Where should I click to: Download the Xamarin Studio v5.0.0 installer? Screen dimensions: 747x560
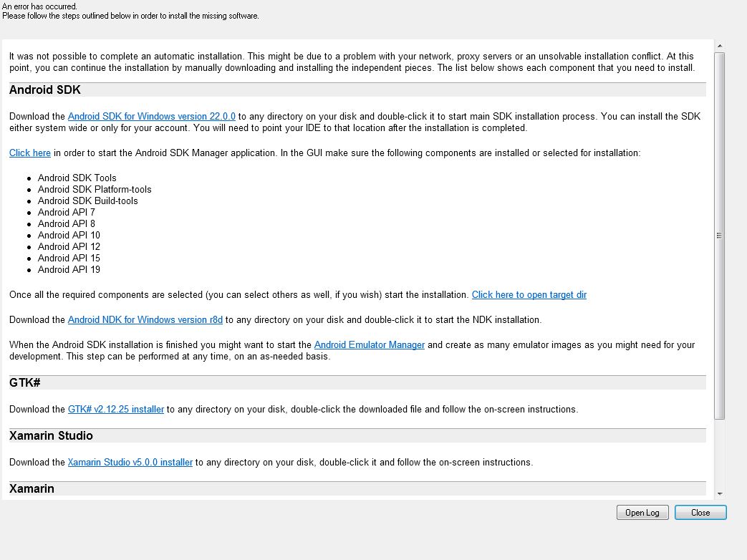pos(130,462)
